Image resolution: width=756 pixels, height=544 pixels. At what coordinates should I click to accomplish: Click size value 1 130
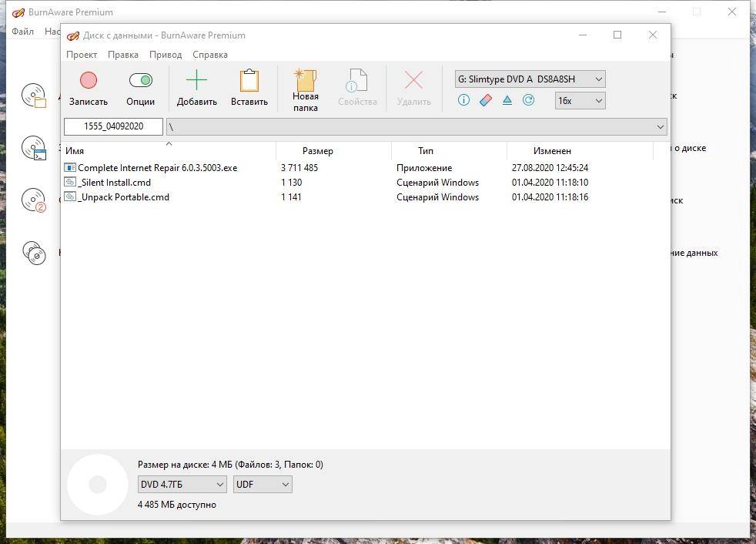click(291, 183)
